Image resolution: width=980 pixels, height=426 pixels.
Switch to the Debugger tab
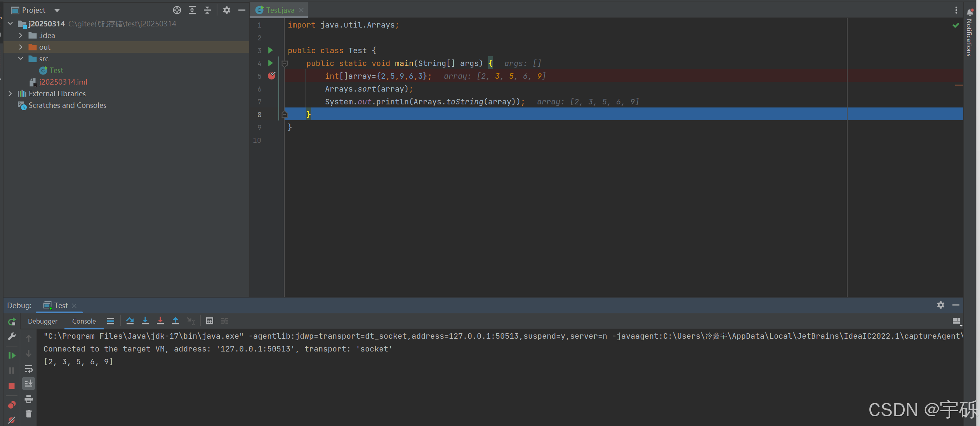(x=43, y=321)
